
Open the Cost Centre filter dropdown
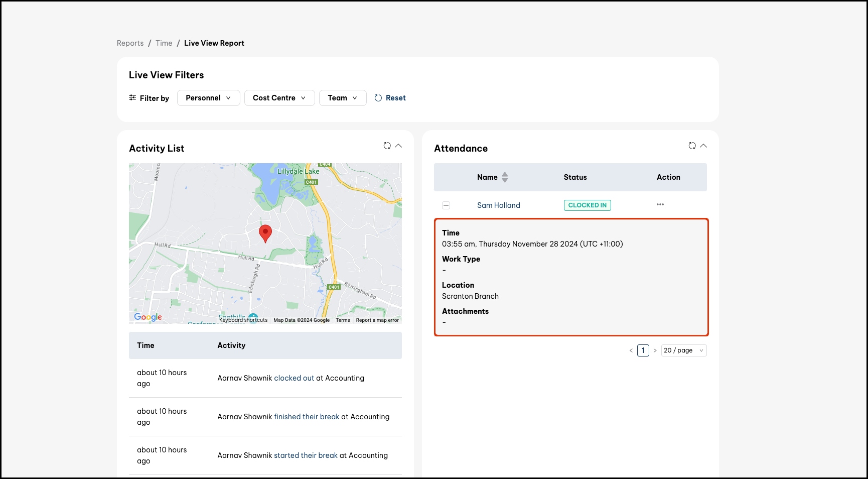(x=279, y=98)
